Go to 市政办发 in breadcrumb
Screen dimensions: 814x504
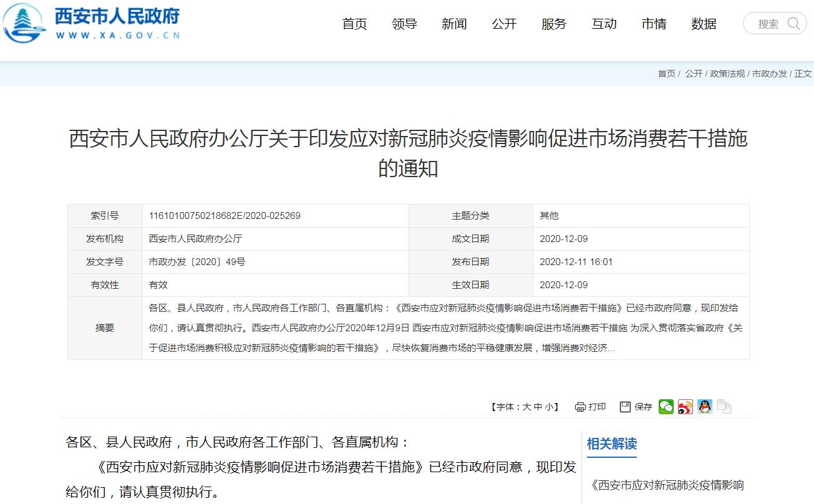[x=770, y=74]
